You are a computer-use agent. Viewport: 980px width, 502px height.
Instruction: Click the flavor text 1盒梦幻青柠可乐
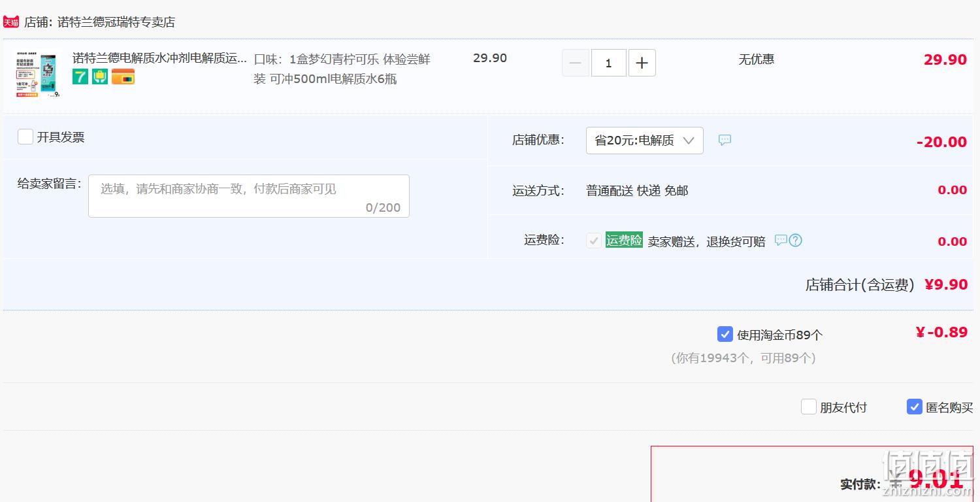(335, 59)
